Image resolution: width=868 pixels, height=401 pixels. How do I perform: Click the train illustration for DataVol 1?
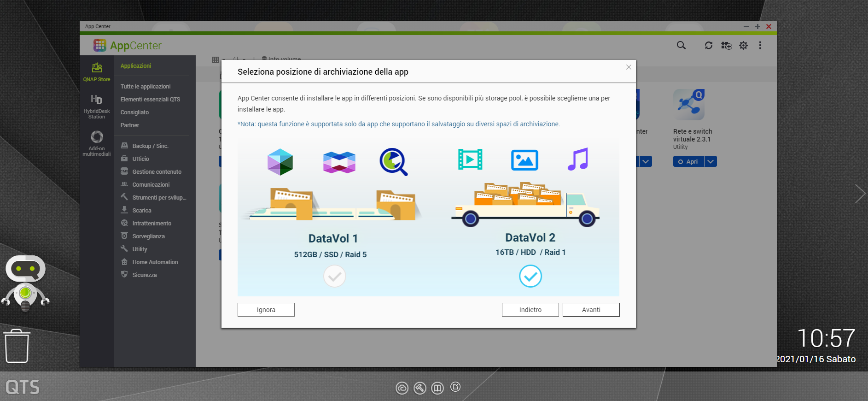pyautogui.click(x=331, y=204)
